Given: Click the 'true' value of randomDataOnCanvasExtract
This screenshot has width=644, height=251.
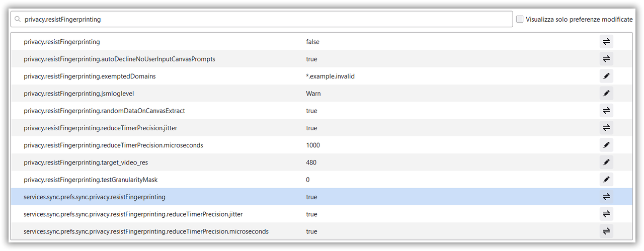Looking at the screenshot, I should (311, 111).
